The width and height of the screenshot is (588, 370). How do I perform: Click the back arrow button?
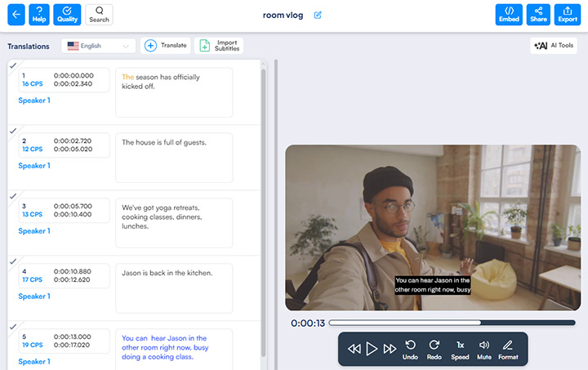16,15
